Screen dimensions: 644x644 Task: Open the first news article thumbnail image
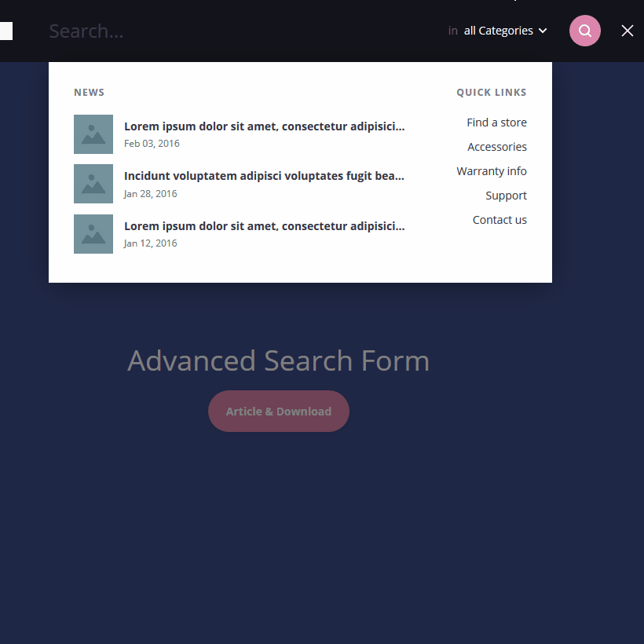pos(93,134)
